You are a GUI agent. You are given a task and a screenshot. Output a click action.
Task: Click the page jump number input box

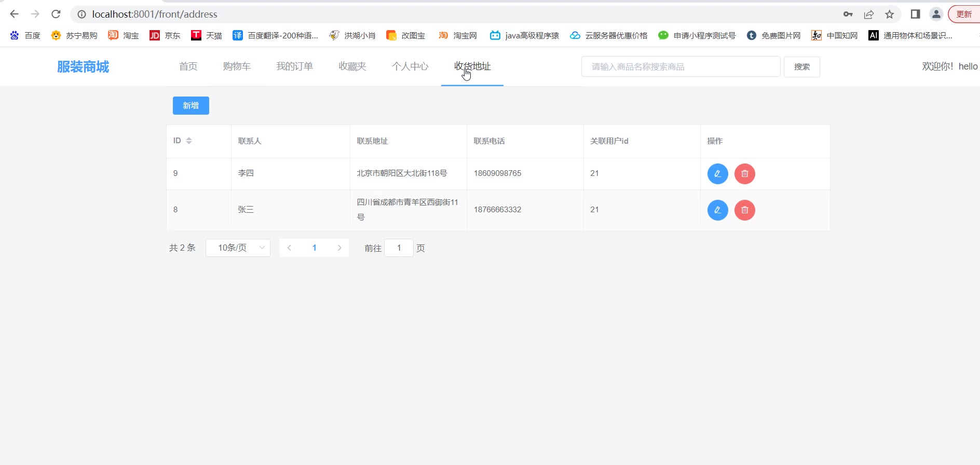(x=399, y=248)
